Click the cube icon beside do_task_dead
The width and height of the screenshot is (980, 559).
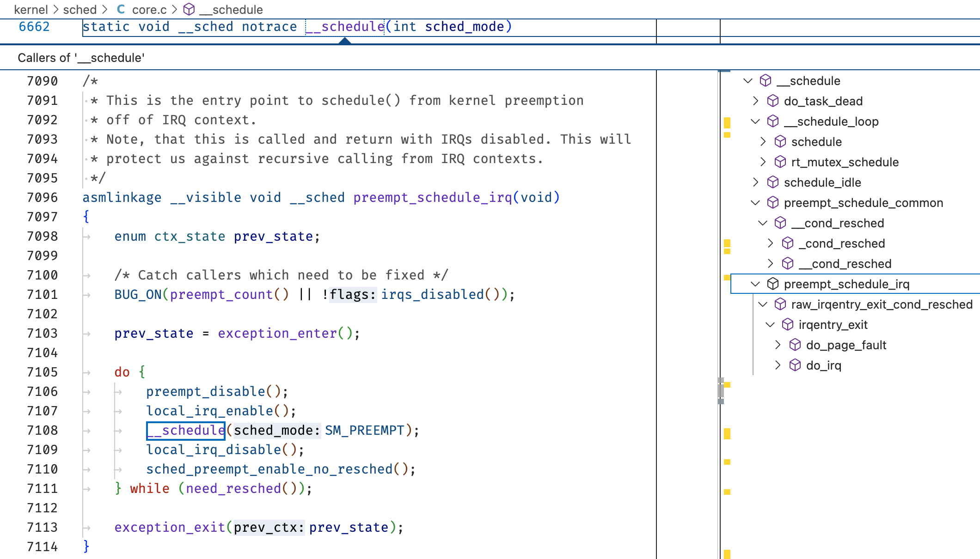[772, 101]
